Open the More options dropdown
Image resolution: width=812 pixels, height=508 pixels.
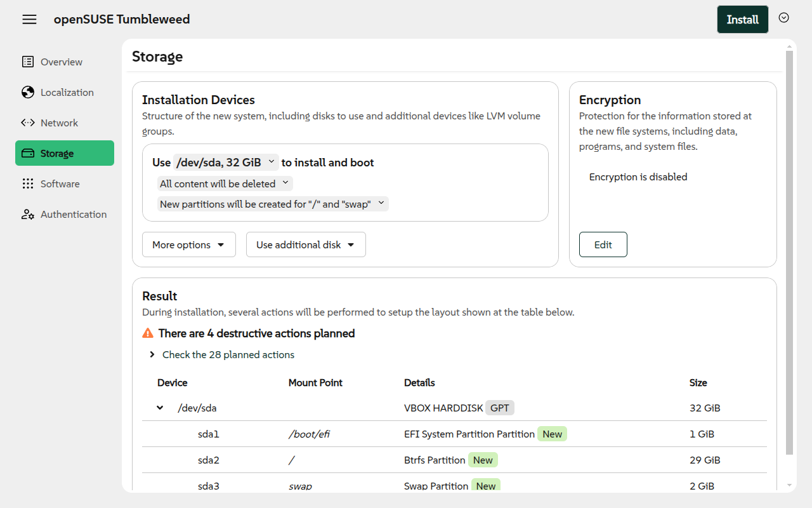tap(189, 244)
